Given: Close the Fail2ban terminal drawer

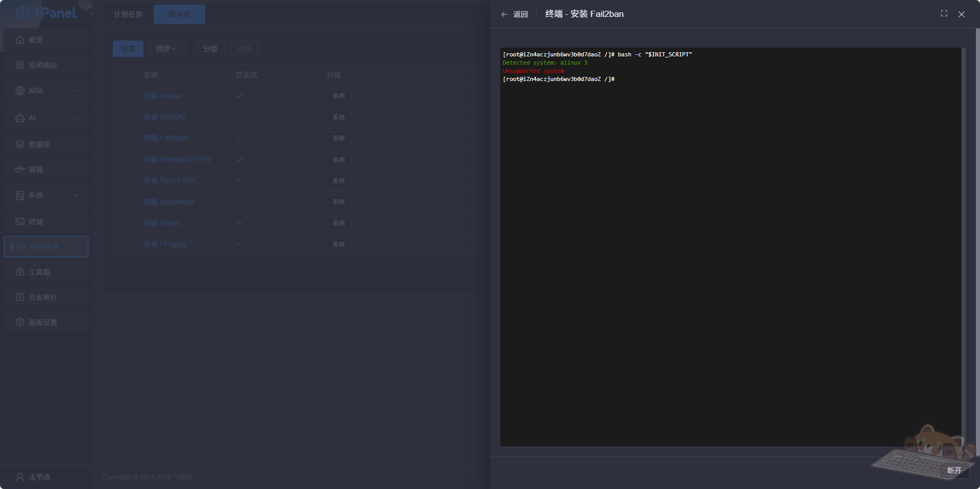Looking at the screenshot, I should coord(961,14).
